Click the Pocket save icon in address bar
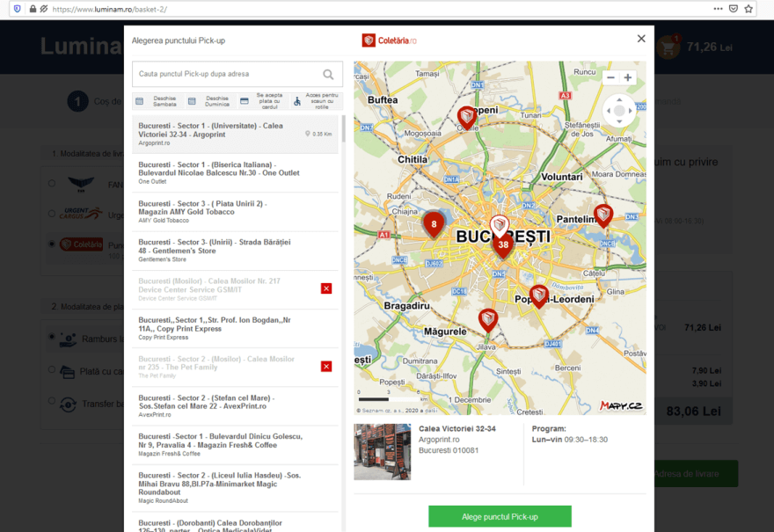 click(x=734, y=9)
